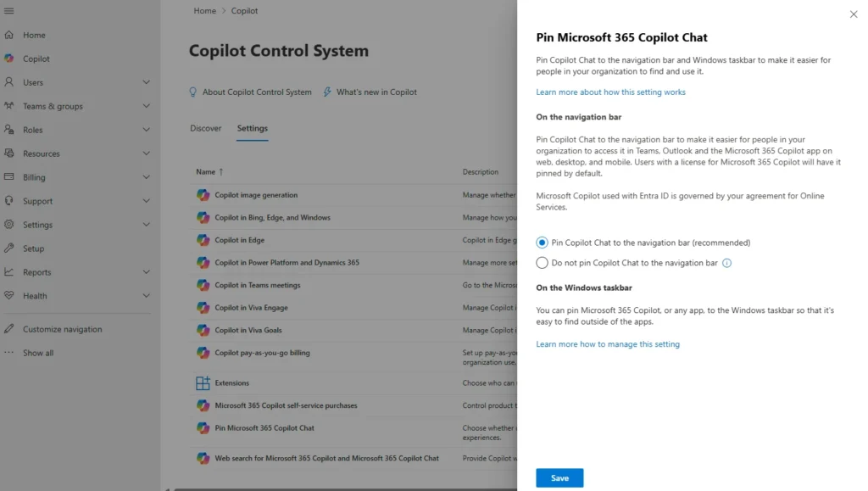Open the hamburger navigation menu icon
Viewport: 868px width, 491px height.
coord(8,10)
